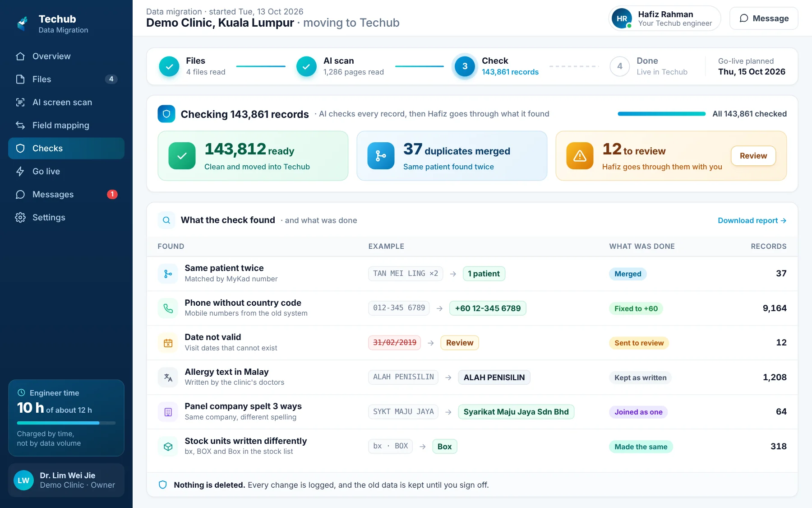
Task: Click the calendar icon in Date not valid row
Action: pyautogui.click(x=168, y=343)
